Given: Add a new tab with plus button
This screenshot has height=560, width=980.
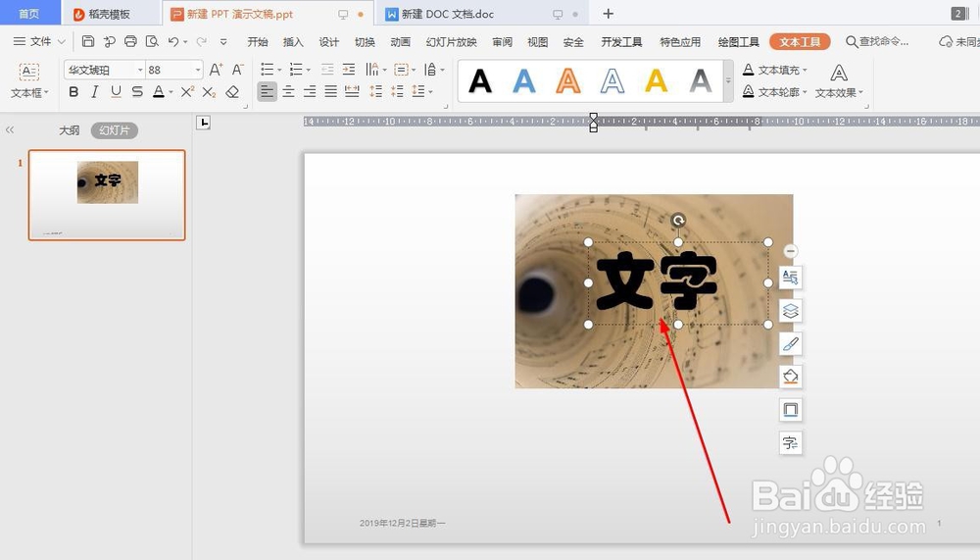Looking at the screenshot, I should (609, 13).
